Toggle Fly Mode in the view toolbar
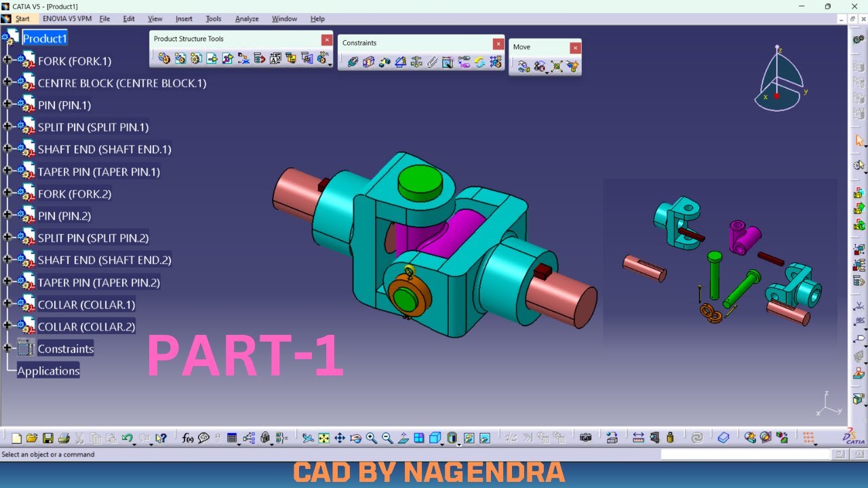This screenshot has width=868, height=488. pyautogui.click(x=308, y=438)
